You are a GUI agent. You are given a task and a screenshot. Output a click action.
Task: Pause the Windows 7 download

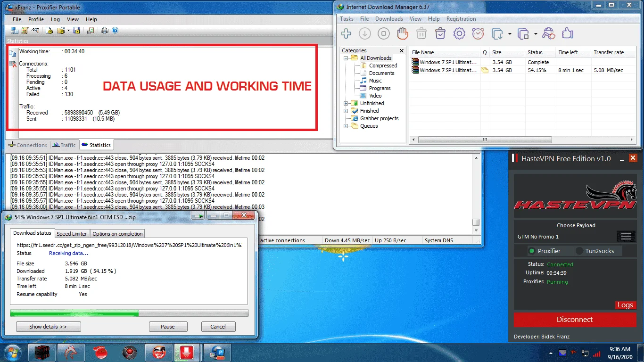click(168, 327)
